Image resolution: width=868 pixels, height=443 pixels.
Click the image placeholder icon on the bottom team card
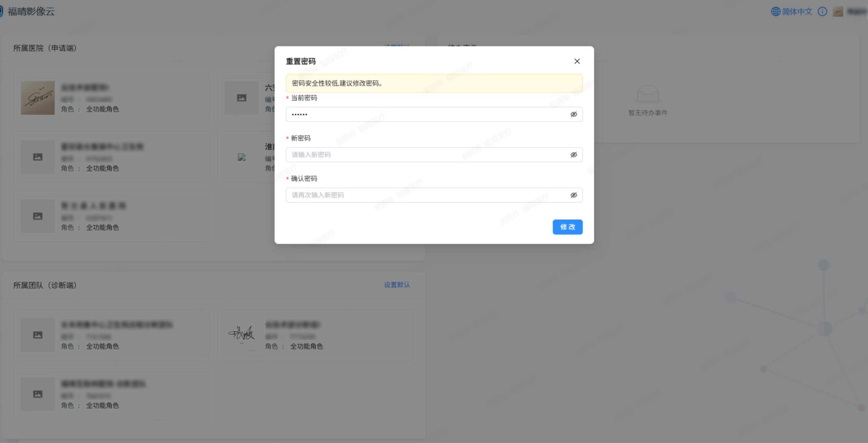click(x=37, y=394)
